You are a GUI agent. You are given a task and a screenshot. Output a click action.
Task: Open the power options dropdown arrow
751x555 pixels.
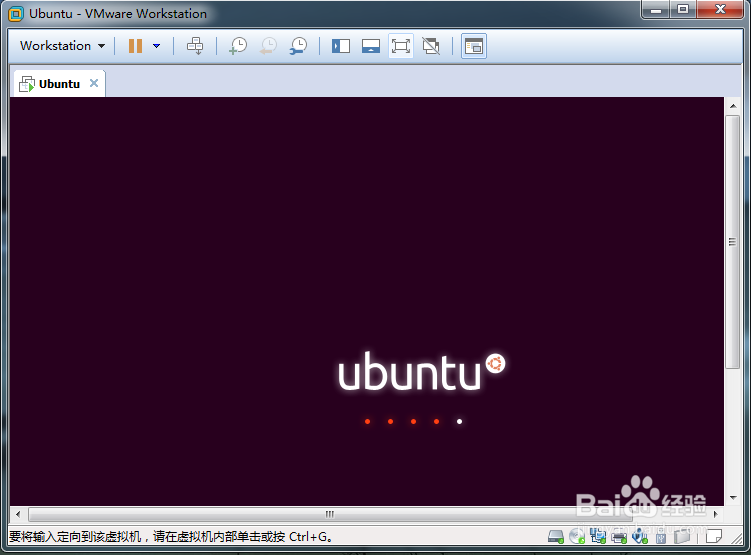coord(156,46)
